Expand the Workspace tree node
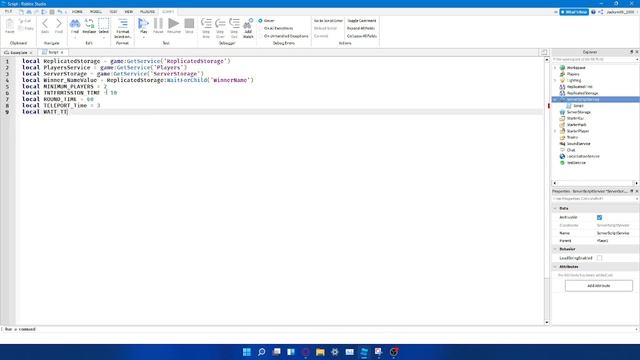Viewport: 640px width, 360px height. point(555,68)
